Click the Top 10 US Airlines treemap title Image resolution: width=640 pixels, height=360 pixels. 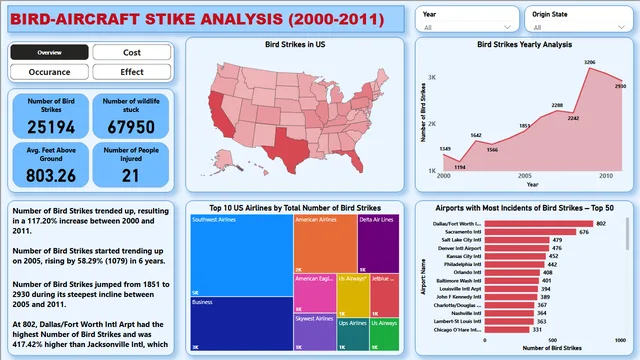click(x=295, y=208)
